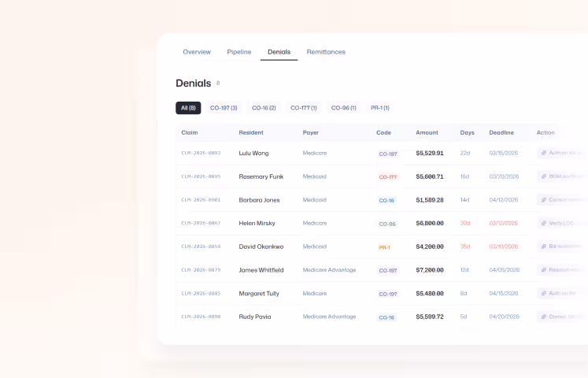Open the claim ID link for Rudy Pavia

pyautogui.click(x=201, y=317)
